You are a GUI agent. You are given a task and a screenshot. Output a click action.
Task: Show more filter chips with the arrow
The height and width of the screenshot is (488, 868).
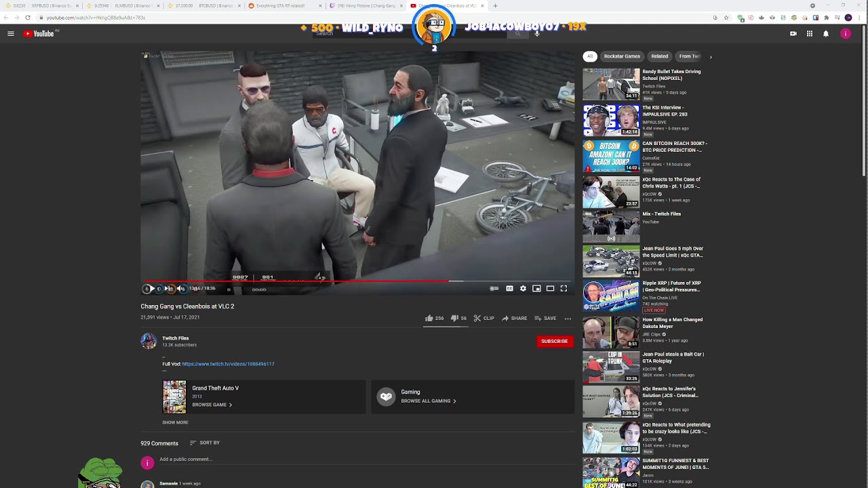click(711, 57)
